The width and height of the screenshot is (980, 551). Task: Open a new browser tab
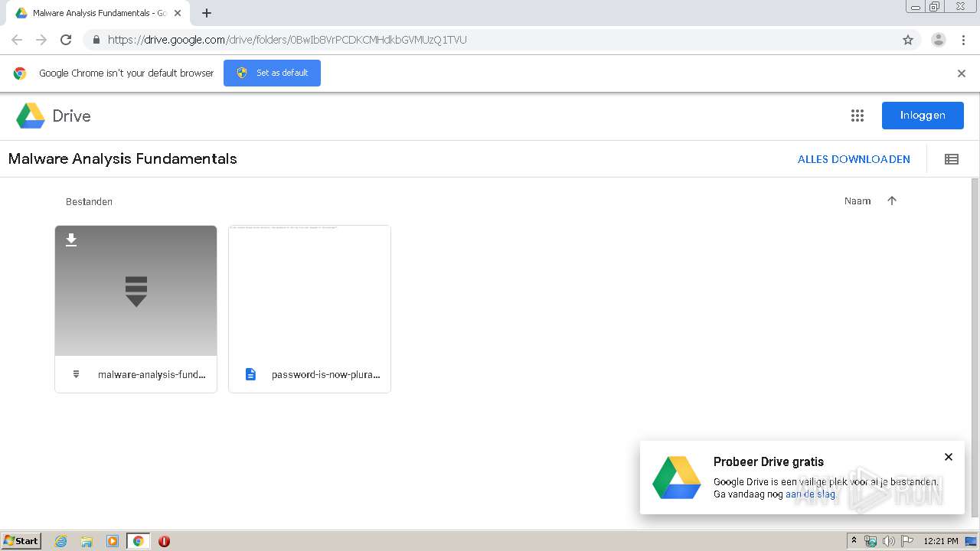207,13
